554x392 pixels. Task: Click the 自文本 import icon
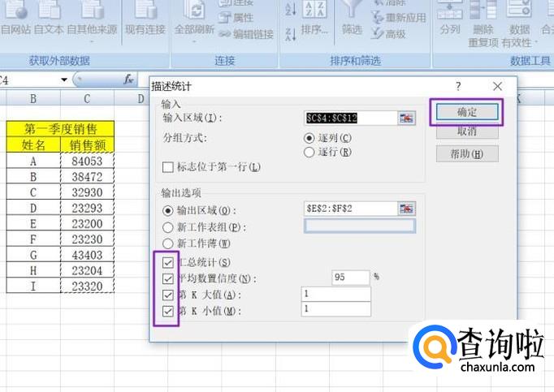(49, 18)
